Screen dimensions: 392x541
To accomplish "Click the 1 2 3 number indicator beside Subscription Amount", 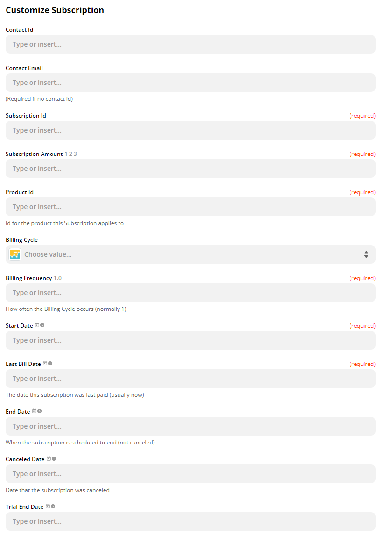I will click(70, 154).
